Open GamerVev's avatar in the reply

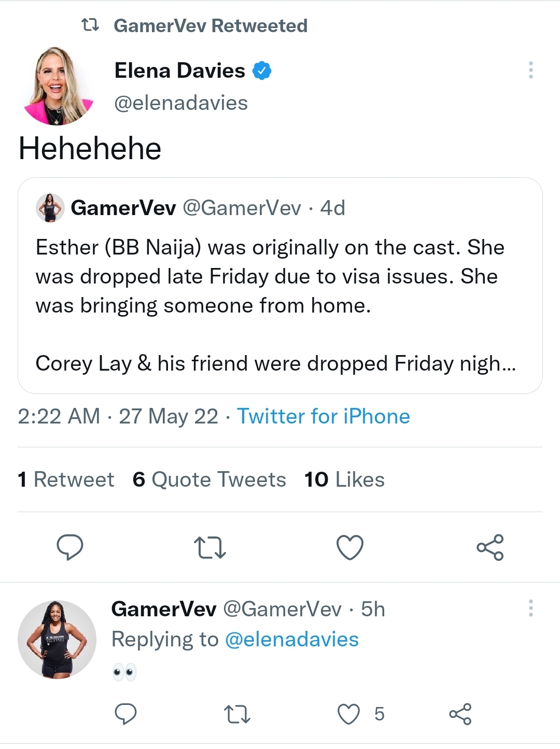pyautogui.click(x=57, y=640)
